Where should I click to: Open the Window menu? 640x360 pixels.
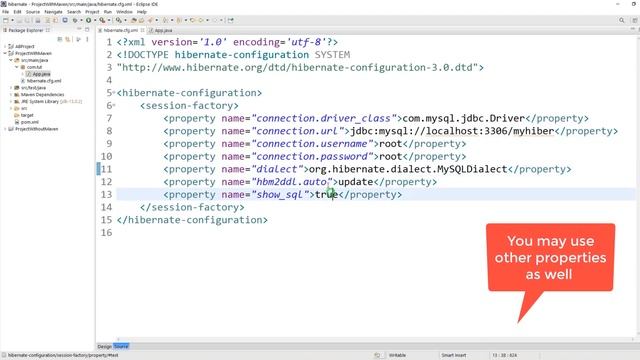tap(124, 12)
